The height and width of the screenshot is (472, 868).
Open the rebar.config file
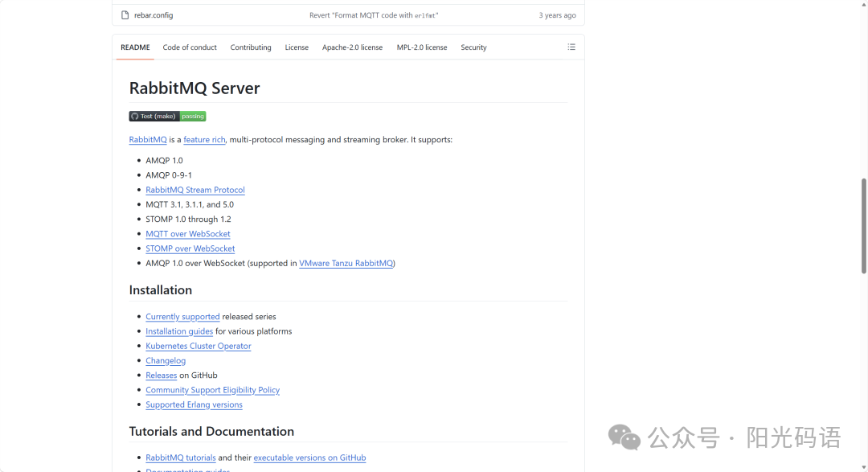[x=154, y=15]
